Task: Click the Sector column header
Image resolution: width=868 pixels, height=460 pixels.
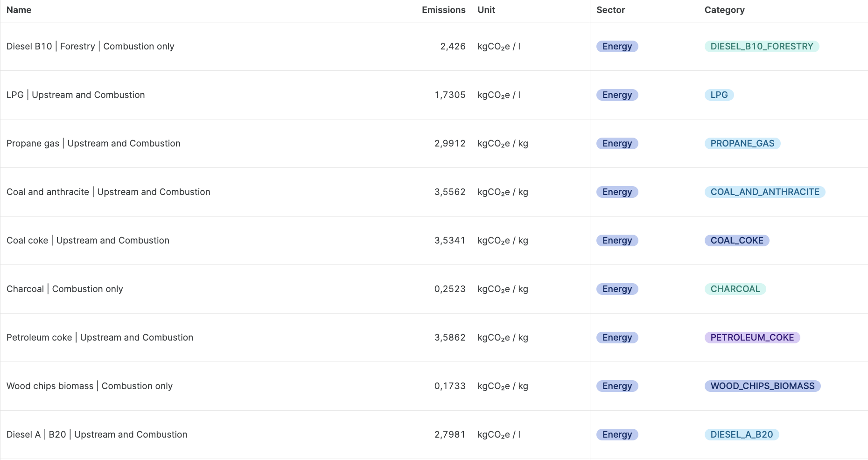Action: tap(610, 10)
